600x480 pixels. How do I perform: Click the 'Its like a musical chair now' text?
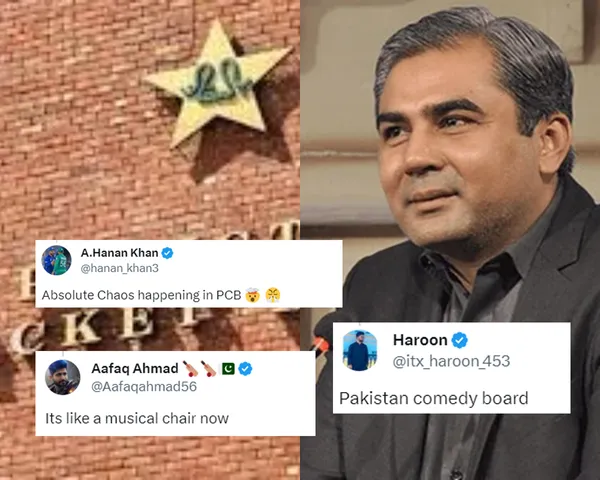137,418
